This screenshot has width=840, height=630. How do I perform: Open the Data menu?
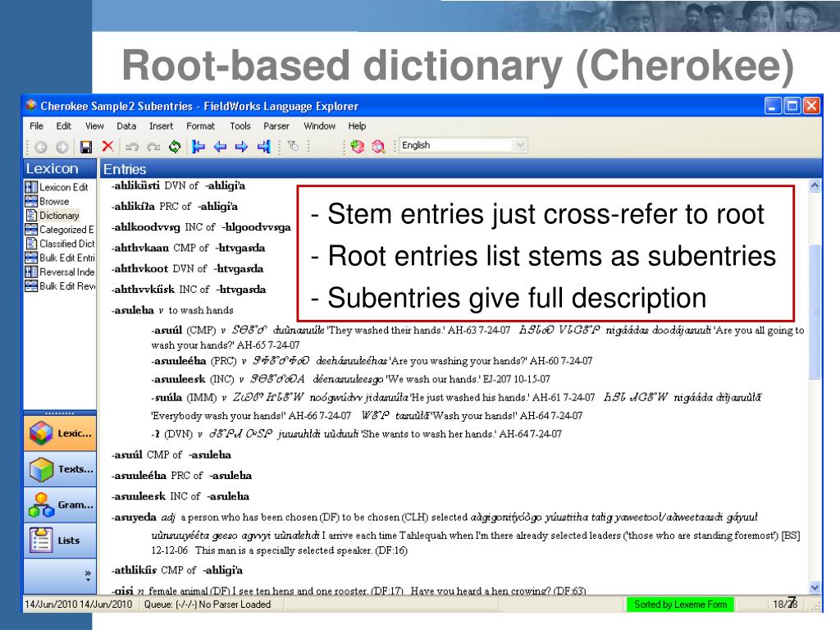click(x=126, y=126)
